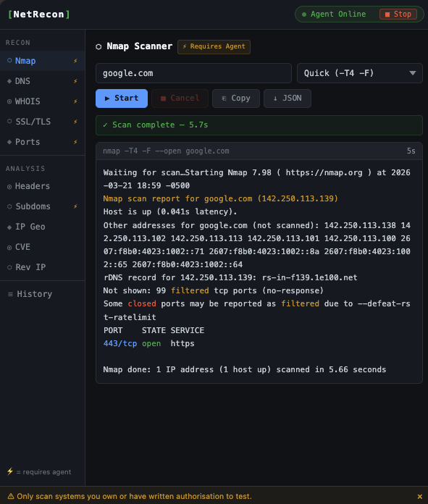Download results as JSON

tap(288, 98)
